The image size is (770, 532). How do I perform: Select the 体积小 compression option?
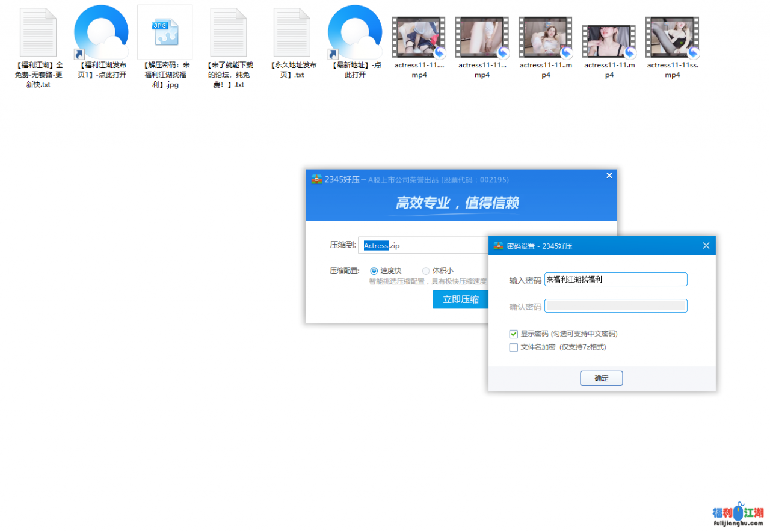[426, 270]
